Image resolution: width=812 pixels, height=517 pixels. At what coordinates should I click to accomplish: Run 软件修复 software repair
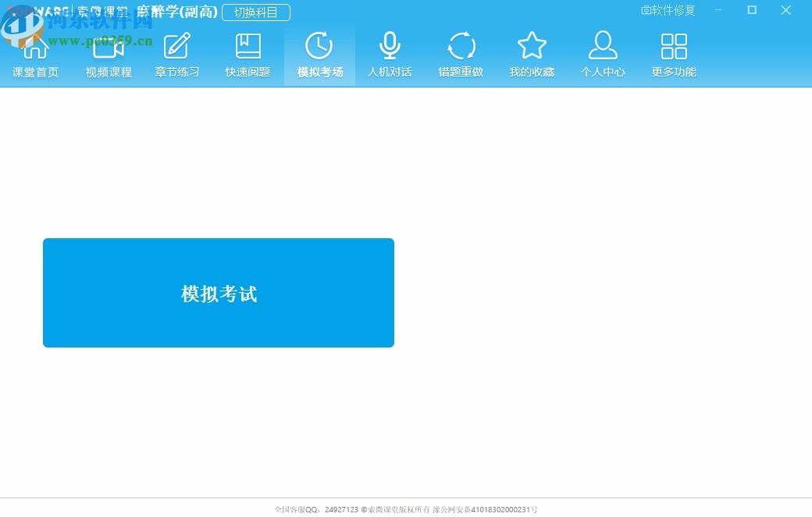point(668,10)
